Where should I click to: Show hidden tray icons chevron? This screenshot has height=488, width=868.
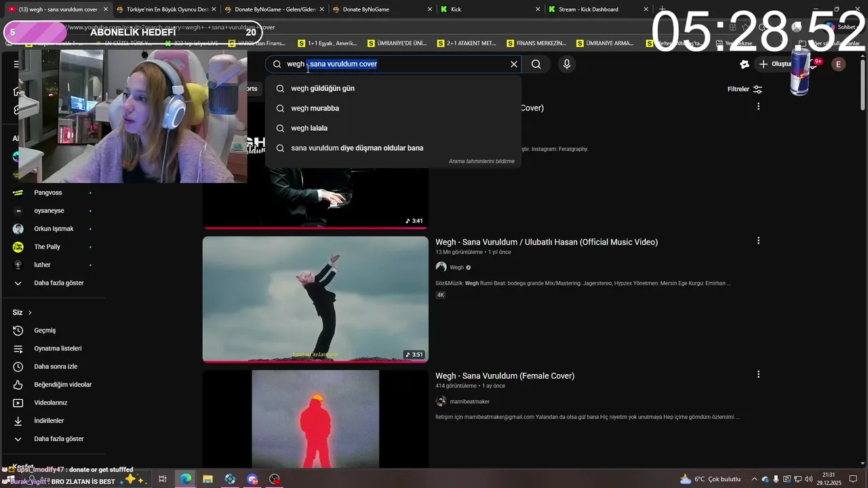(x=754, y=479)
